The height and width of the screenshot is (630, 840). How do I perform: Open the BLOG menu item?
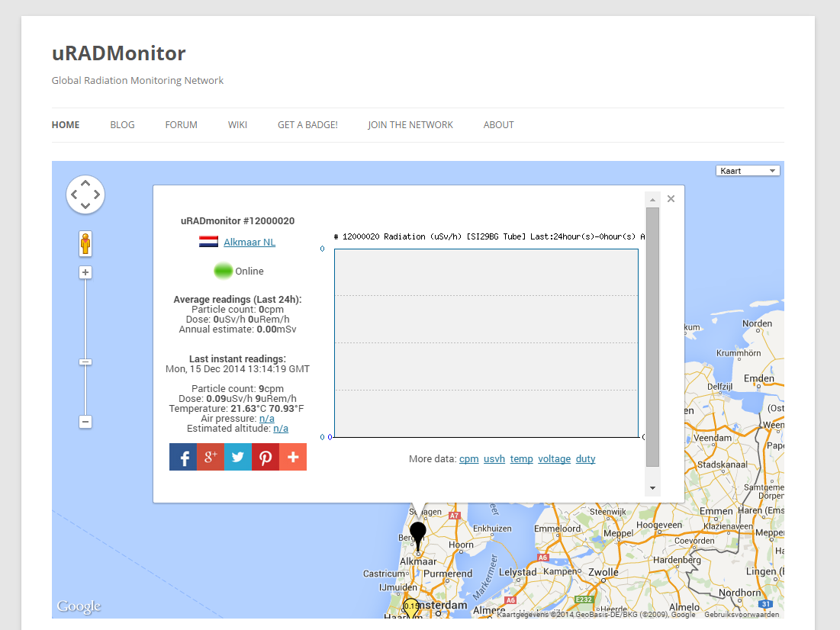click(x=122, y=125)
